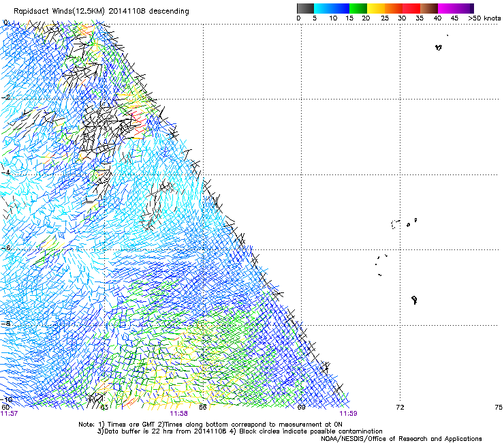The height and width of the screenshot is (443, 504).
Task: Click the magenta 40-45 knots legend segment
Action: coord(447,8)
